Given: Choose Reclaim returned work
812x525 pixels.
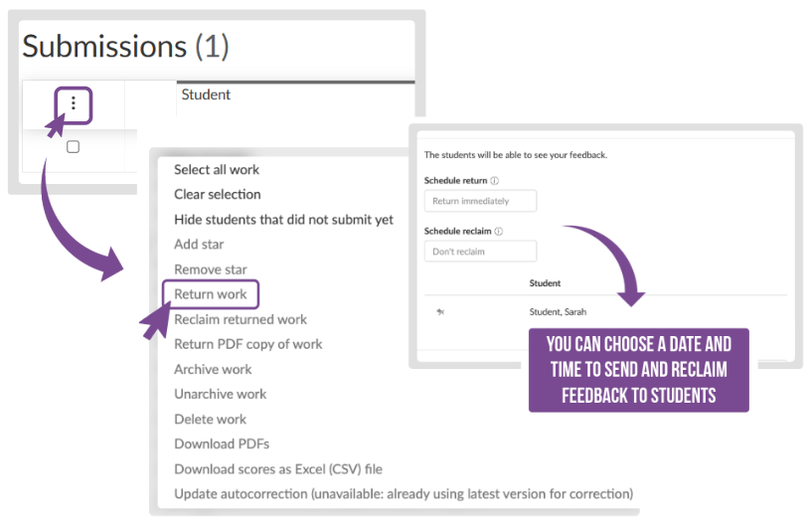Looking at the screenshot, I should pyautogui.click(x=241, y=319).
